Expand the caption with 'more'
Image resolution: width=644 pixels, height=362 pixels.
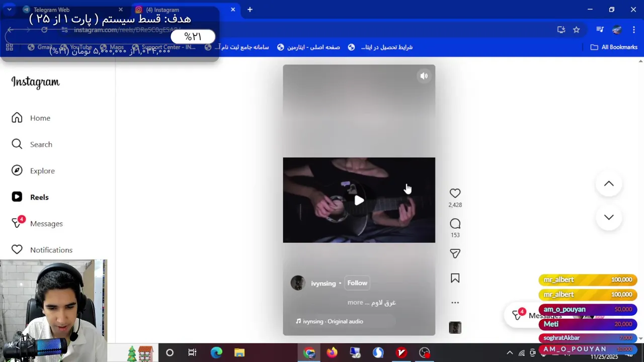click(355, 302)
